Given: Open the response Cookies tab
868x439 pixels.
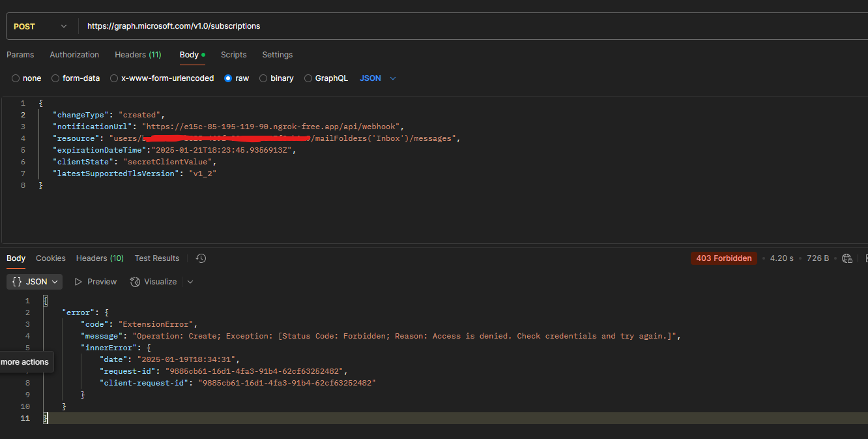Looking at the screenshot, I should point(51,258).
